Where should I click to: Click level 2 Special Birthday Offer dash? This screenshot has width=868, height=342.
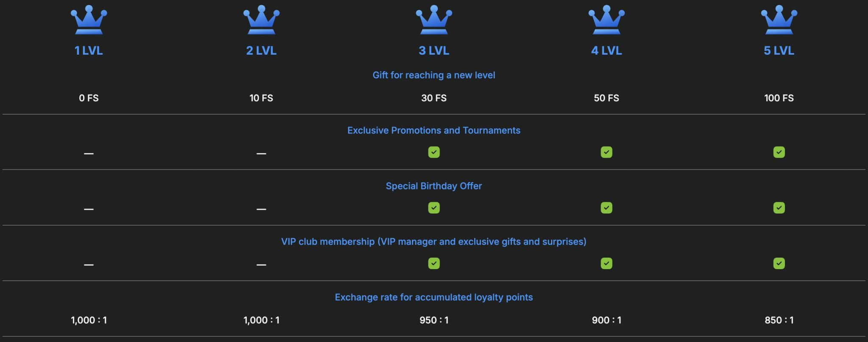pyautogui.click(x=261, y=209)
